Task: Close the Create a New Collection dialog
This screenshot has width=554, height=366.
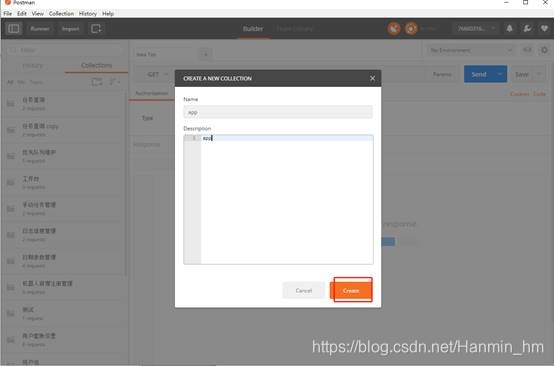Action: 372,78
